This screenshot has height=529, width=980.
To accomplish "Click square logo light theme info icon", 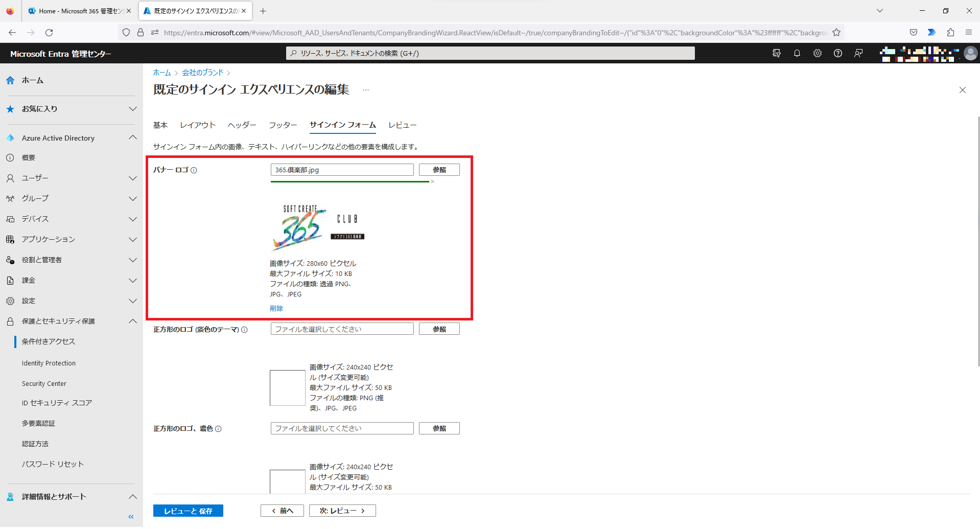I will click(x=244, y=330).
